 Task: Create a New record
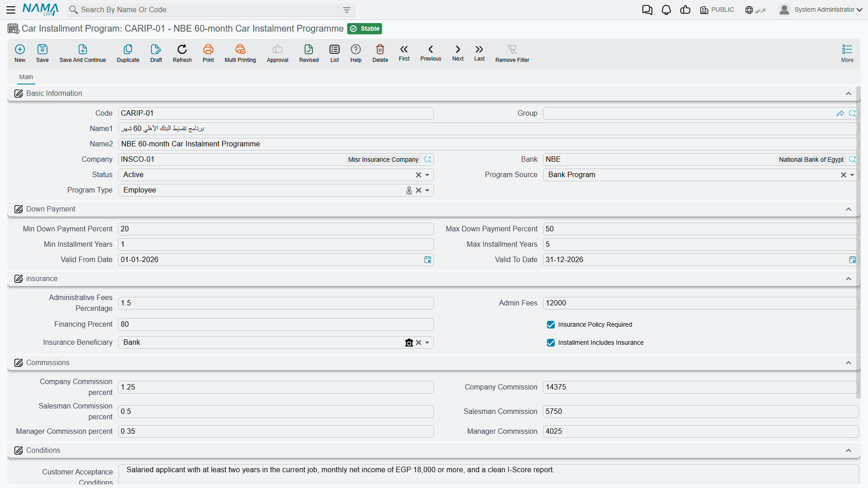(x=20, y=53)
